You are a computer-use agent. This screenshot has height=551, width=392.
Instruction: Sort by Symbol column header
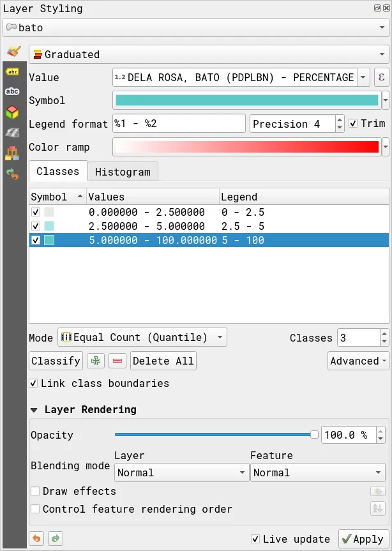point(57,197)
